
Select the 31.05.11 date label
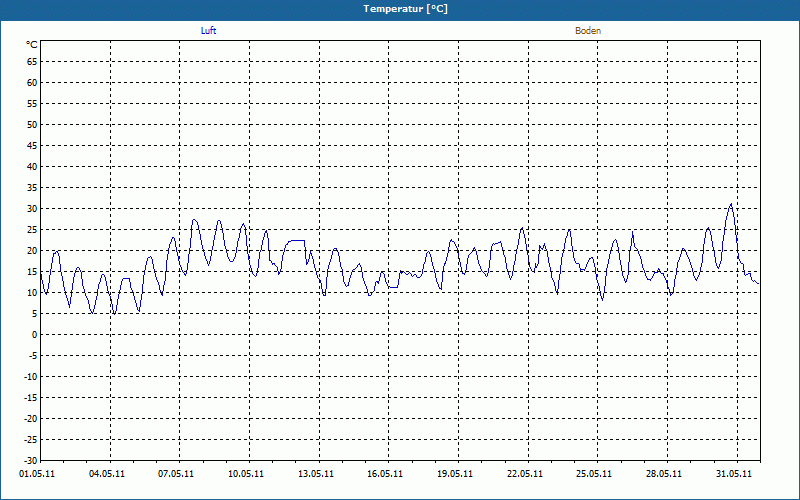[734, 473]
